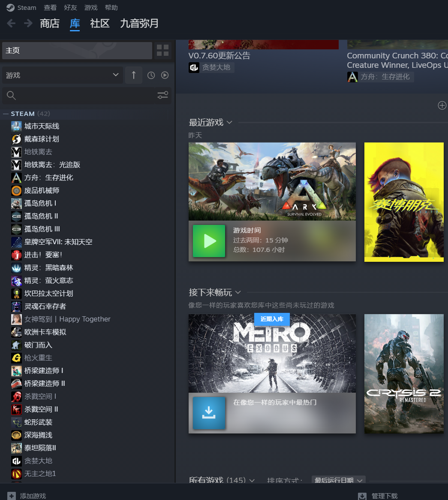Go forward with the right arrow
448x500 pixels.
pyautogui.click(x=28, y=23)
